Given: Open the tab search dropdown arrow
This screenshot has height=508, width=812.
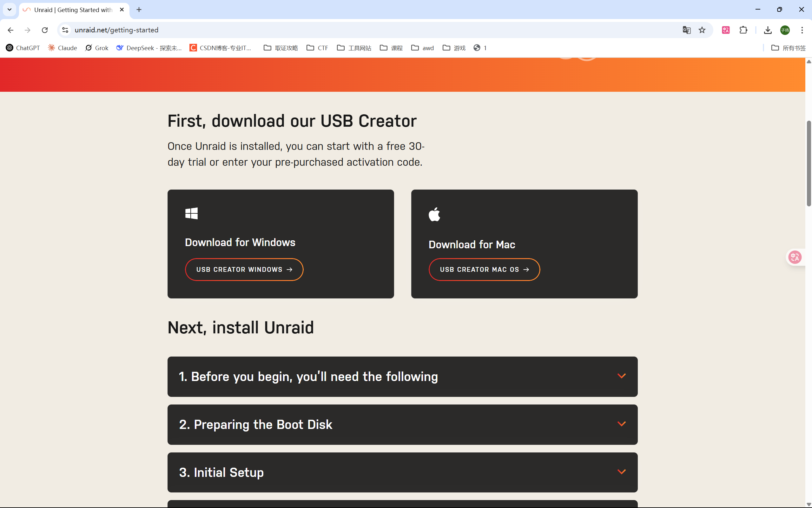Looking at the screenshot, I should [10, 10].
